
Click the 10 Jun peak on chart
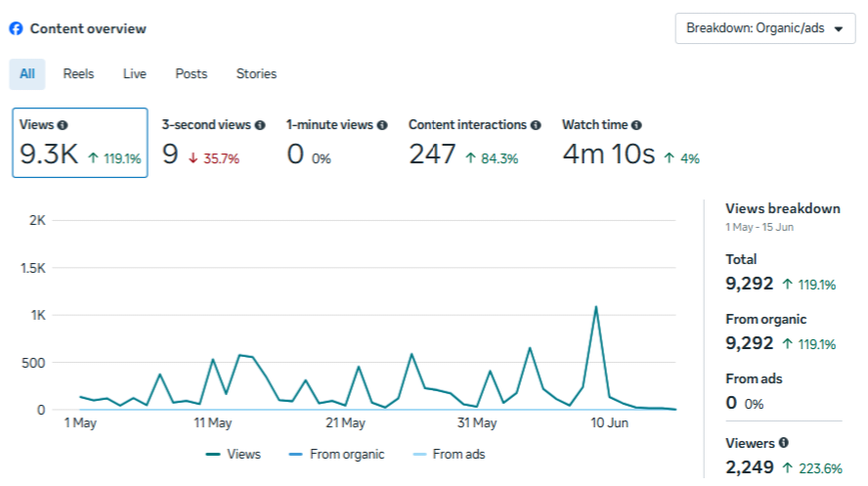596,307
